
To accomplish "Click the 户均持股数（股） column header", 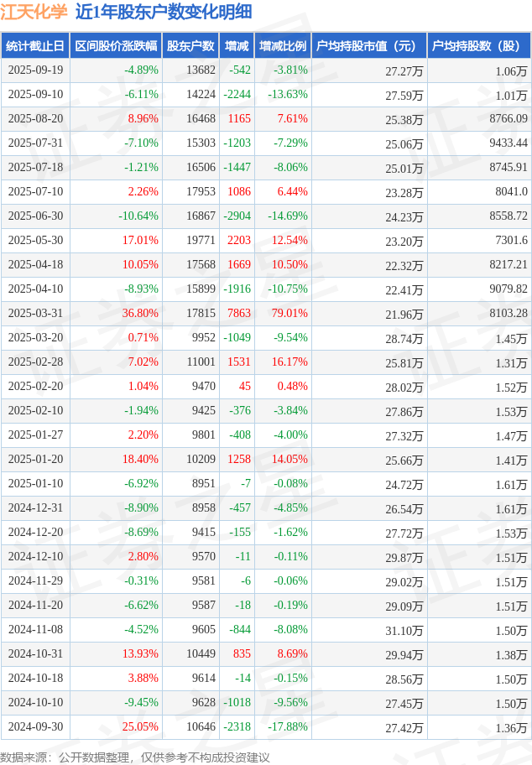I will pyautogui.click(x=478, y=46).
